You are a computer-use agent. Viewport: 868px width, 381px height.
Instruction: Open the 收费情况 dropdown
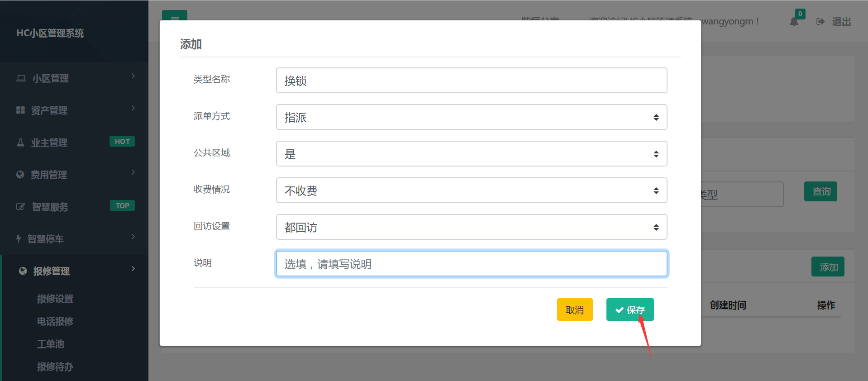471,190
